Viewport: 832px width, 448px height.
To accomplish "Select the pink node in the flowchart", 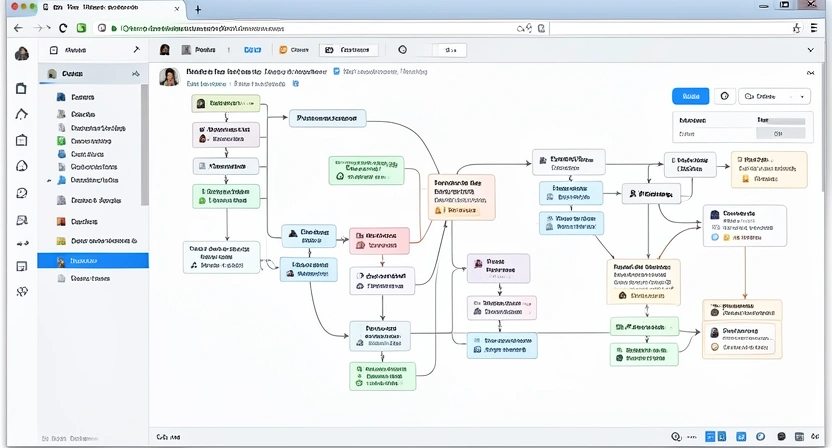I will [379, 240].
